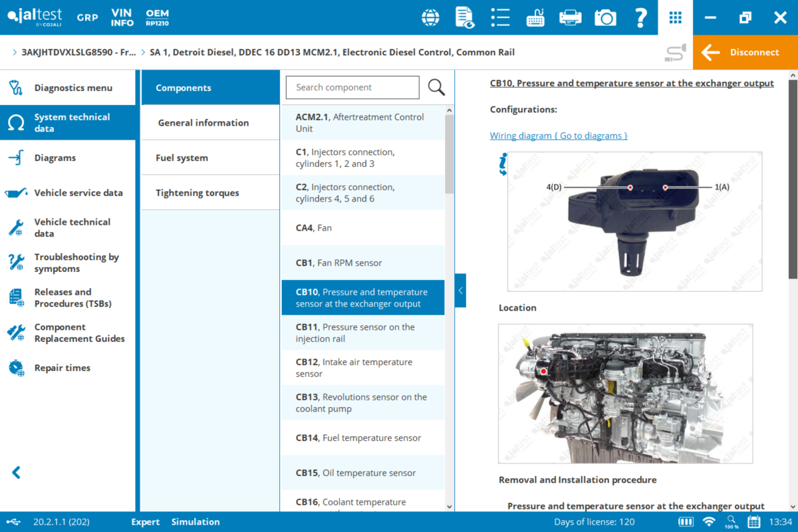Open the applications grid icon
798x532 pixels.
point(675,17)
